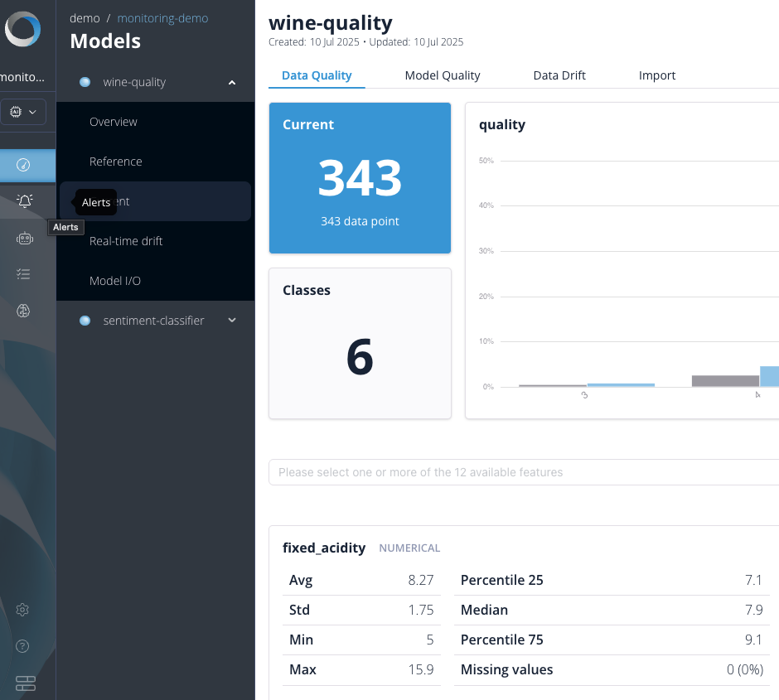Click the quality chart title
Screen dimensions: 779x700
(x=501, y=124)
